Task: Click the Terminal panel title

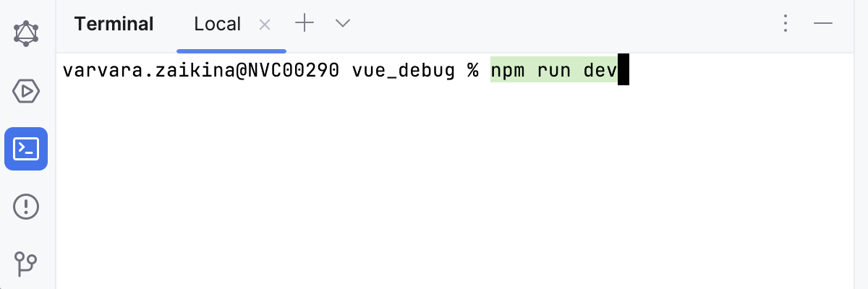Action: point(114,24)
